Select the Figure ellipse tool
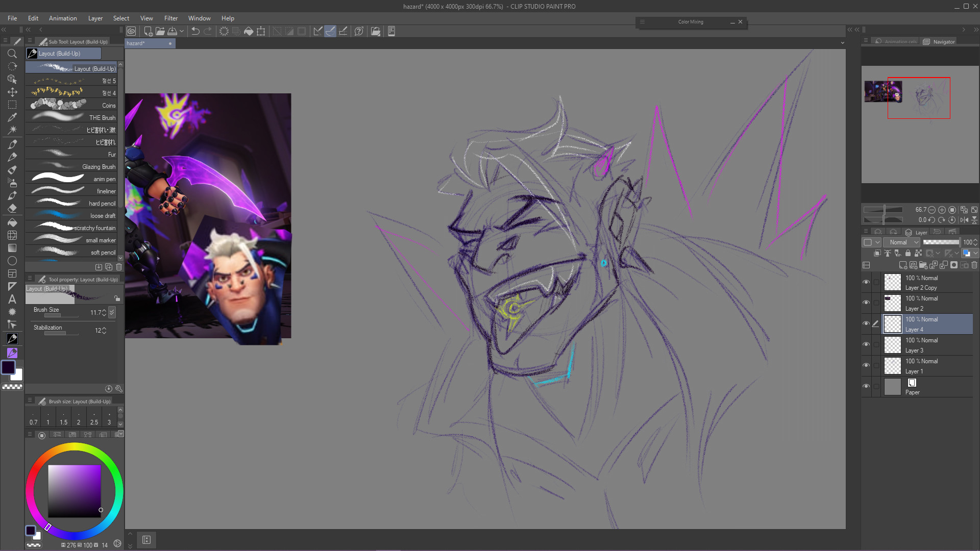The width and height of the screenshot is (980, 551). 12,261
